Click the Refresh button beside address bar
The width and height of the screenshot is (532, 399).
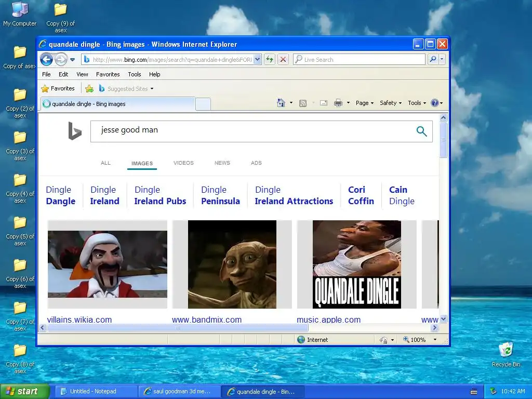coord(270,59)
